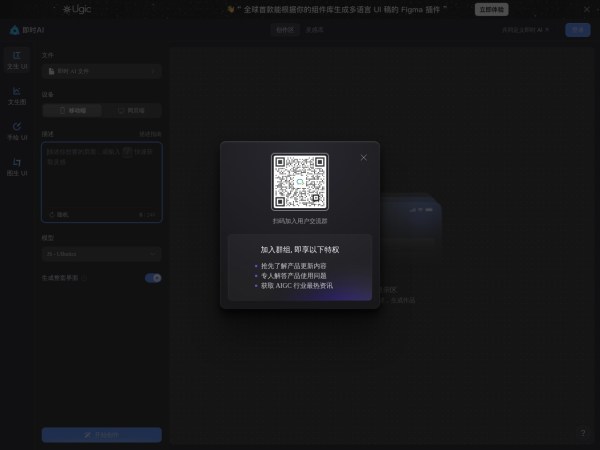Select the 移动端 device option
The height and width of the screenshot is (450, 600).
pyautogui.click(x=72, y=111)
